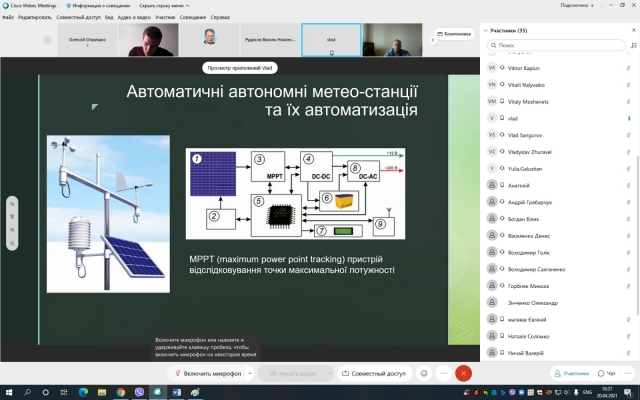
Task: Open the Файл menu
Action: click(x=8, y=17)
